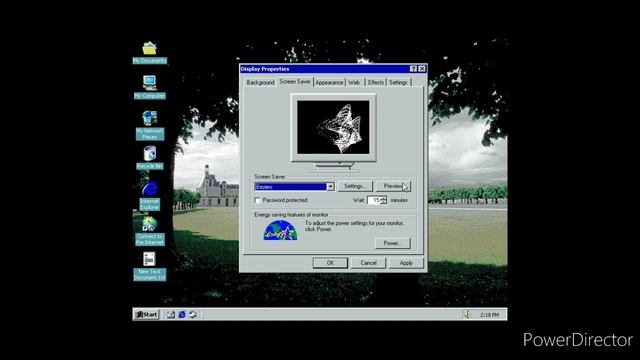This screenshot has height=360, width=640.
Task: Click Show Desktop quick launch icon
Action: click(x=171, y=315)
